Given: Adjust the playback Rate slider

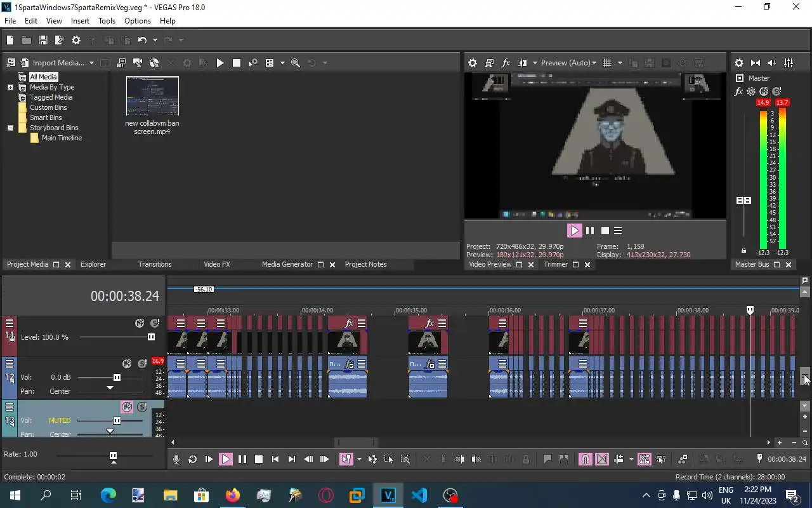Looking at the screenshot, I should tap(113, 456).
